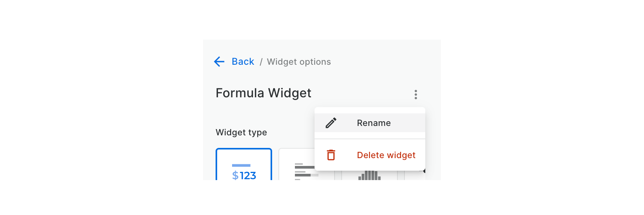Screen dimensions: 644x215
Task: Click the dollar sign in formula thumbnail
Action: click(x=235, y=175)
